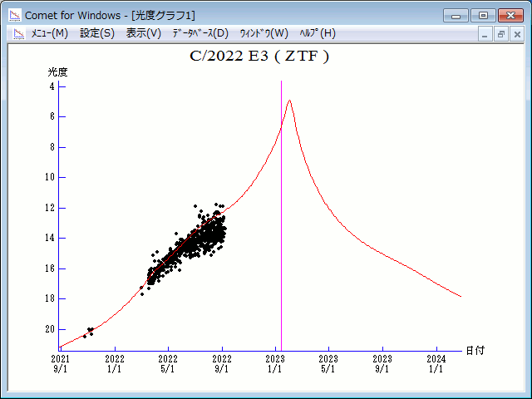Screen dimensions: 532x399
Task: Click the Comet app icon in title bar
Action: pos(15,15)
